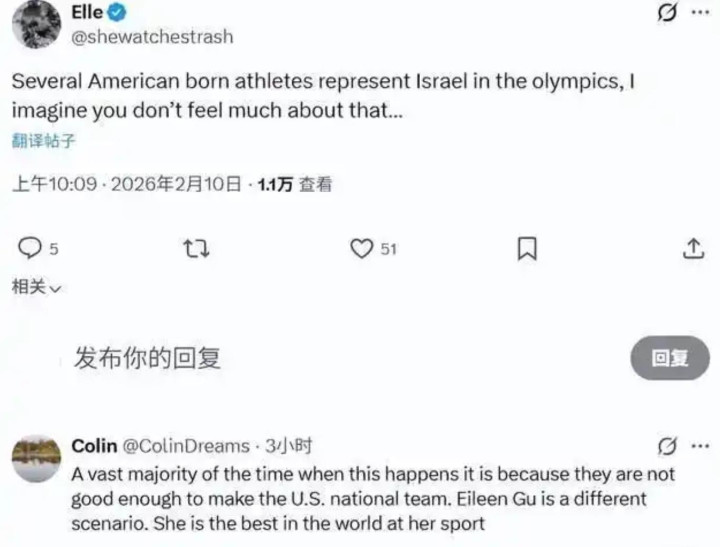720x547 pixels.
Task: Click 翻译帖子 translate post link
Action: 43,140
